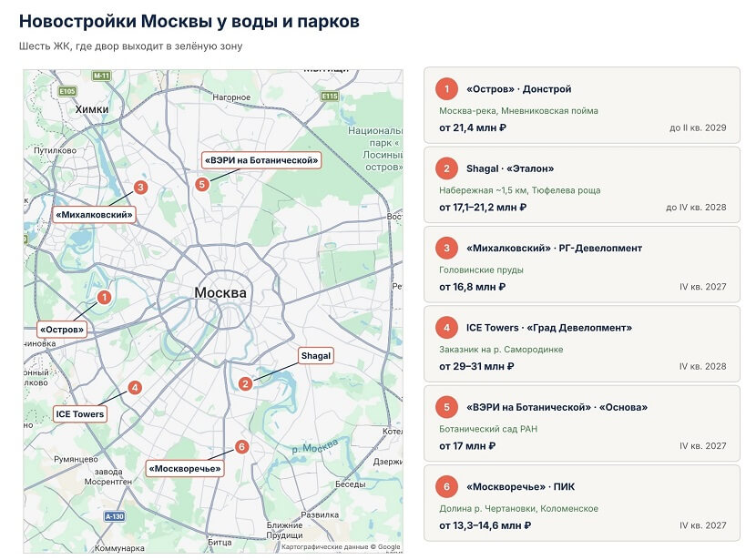Click the price "от 13,3–14,6 млн ₽"
The width and height of the screenshot is (756, 560).
(x=485, y=525)
